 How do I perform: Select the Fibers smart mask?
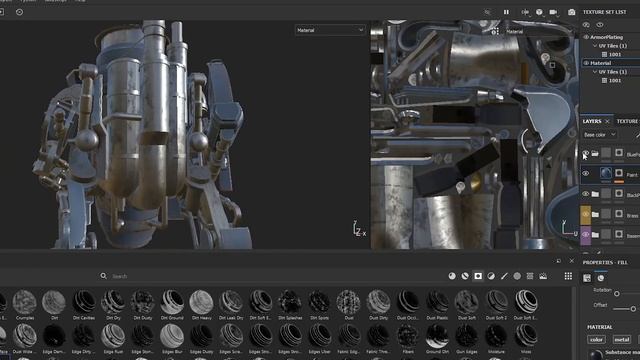coord(407,338)
